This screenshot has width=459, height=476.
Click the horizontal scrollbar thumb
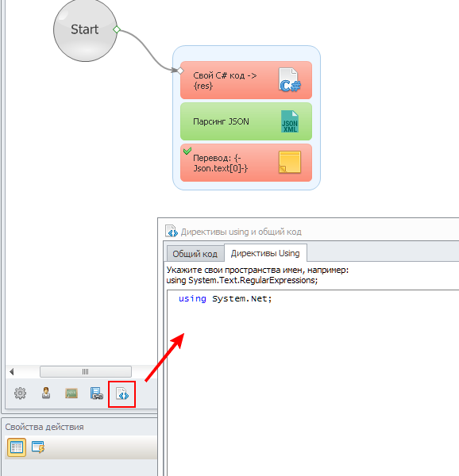(x=86, y=371)
